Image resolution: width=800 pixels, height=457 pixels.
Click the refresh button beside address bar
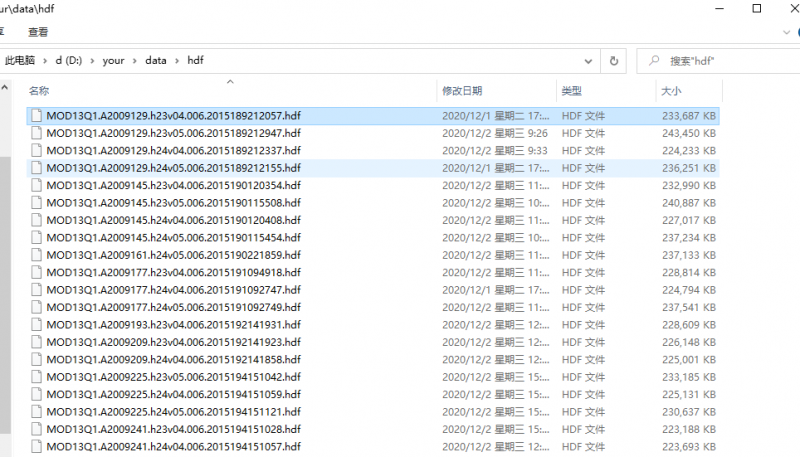(614, 60)
